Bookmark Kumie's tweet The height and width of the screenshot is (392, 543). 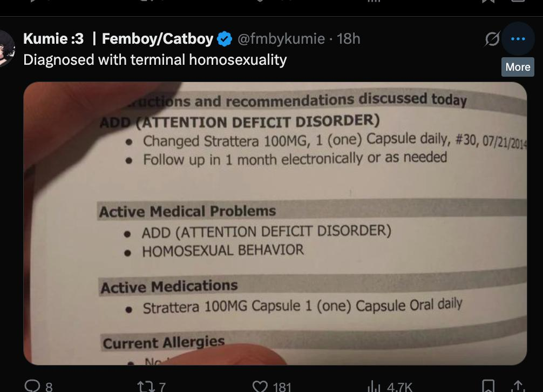[488, 386]
